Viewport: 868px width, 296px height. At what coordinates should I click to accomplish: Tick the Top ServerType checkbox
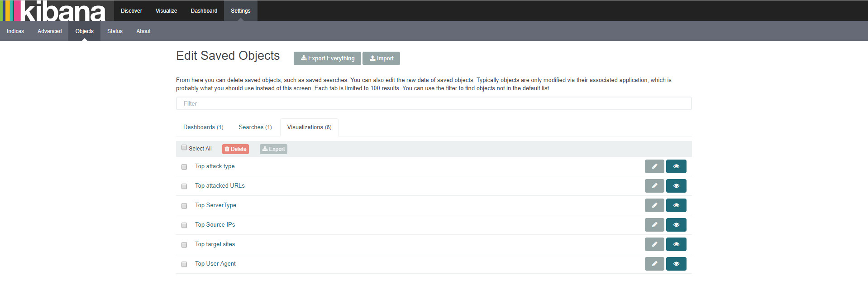(184, 206)
